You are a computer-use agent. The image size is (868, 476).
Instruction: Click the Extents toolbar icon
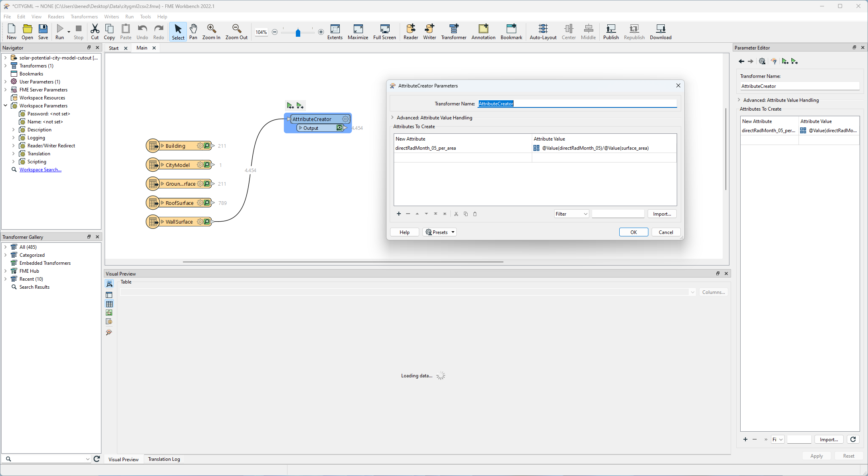[x=335, y=32]
